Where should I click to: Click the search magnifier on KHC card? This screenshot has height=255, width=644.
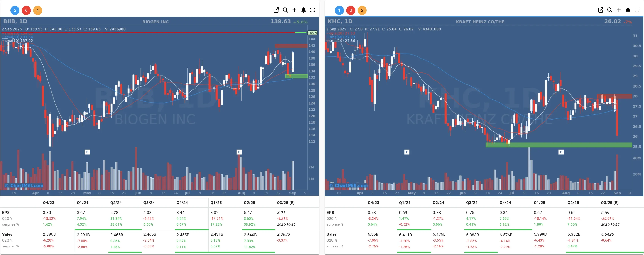point(610,10)
